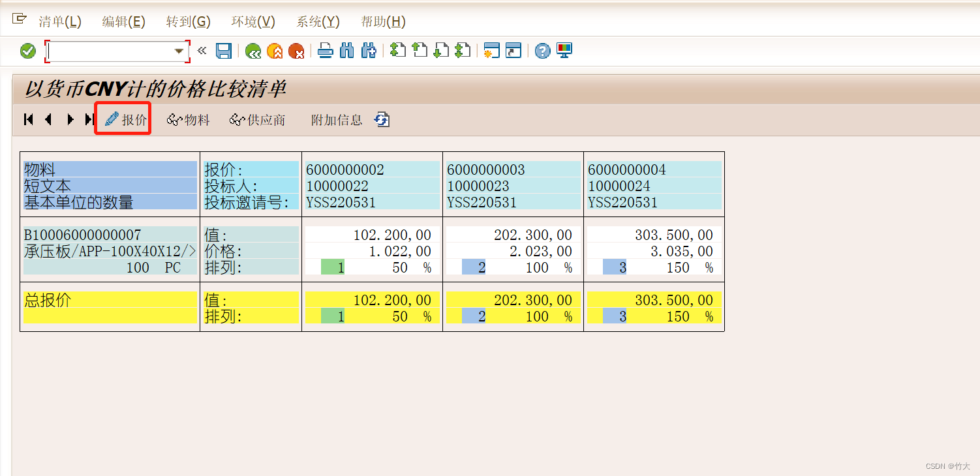This screenshot has height=476, width=980.
Task: Open the 环境(V) menu
Action: (x=253, y=22)
